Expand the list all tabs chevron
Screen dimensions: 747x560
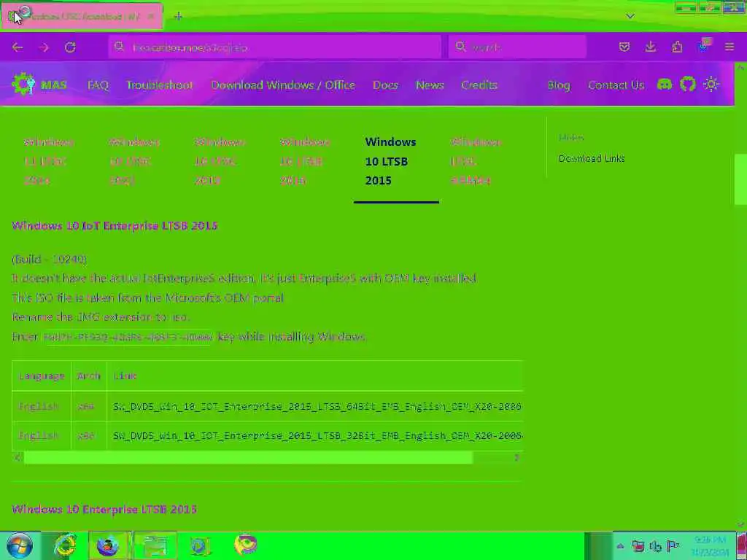point(630,16)
